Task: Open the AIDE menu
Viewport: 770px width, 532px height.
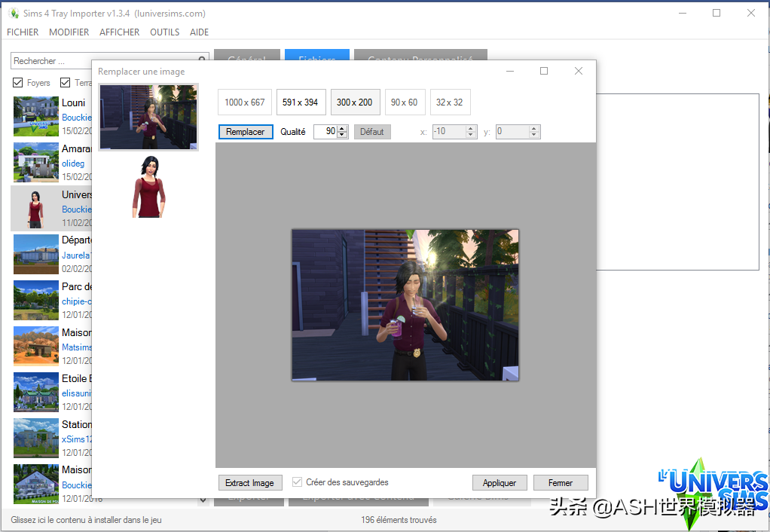Action: pyautogui.click(x=200, y=32)
